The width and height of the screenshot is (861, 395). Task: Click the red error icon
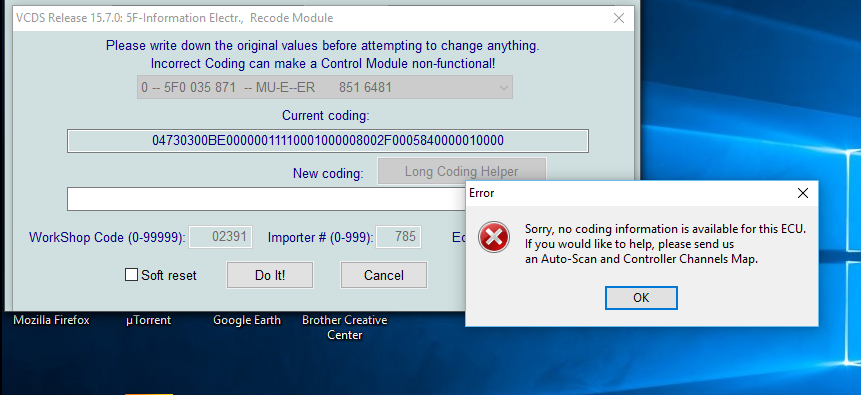click(x=494, y=237)
